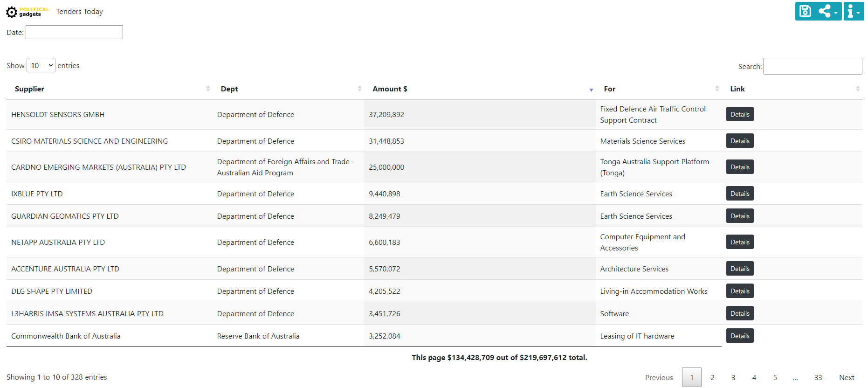Screen dimensions: 868x388
Task: Open Details for ACCENTURE AUSTRALIA
Action: pos(740,269)
